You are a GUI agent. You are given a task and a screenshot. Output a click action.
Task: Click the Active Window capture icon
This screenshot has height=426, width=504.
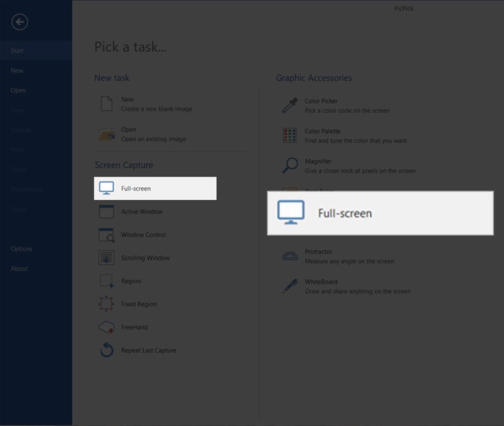click(x=106, y=212)
